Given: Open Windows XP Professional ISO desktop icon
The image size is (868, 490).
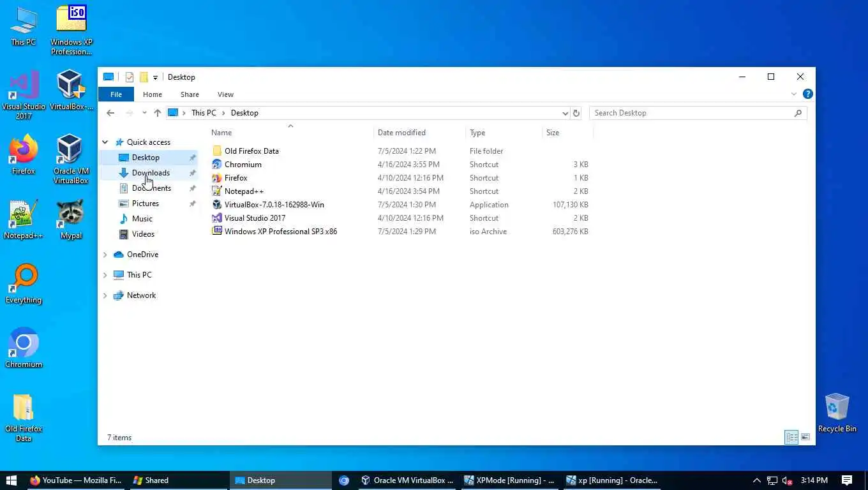Looking at the screenshot, I should (71, 30).
